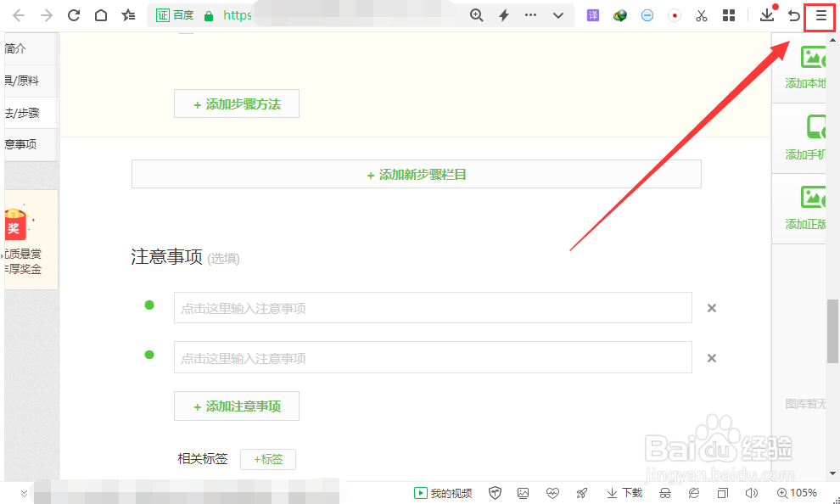Toggle the shield protection icon in status bar
This screenshot has width=840, height=504.
[x=495, y=492]
